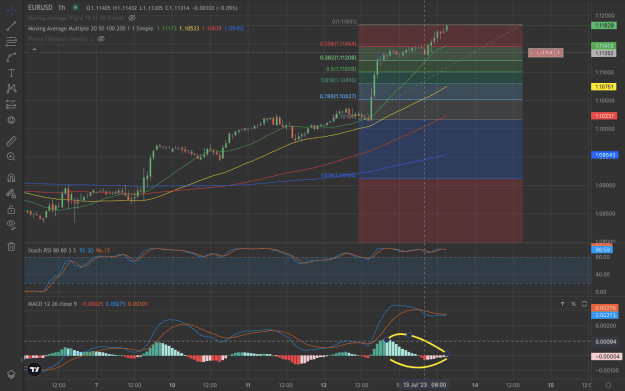Select the Stoch RSI indicator legend
The image size is (625, 391).
52,250
